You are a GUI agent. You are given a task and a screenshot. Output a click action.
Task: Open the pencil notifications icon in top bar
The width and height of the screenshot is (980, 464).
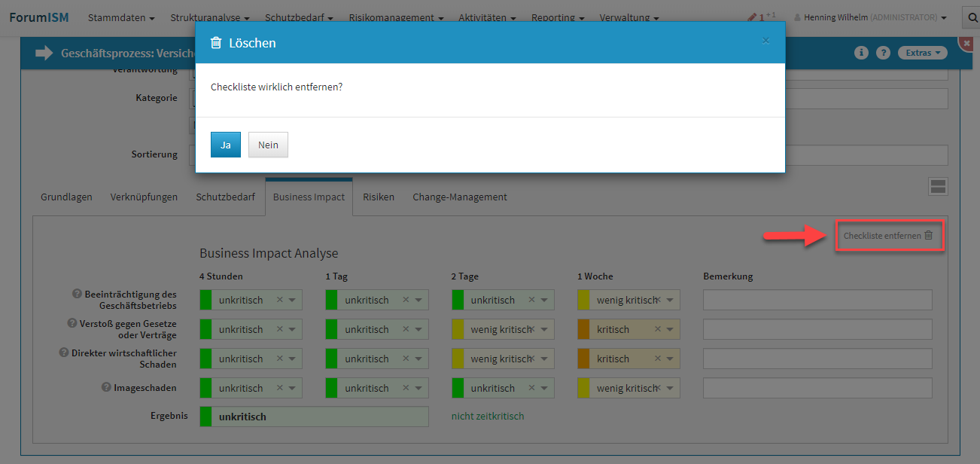point(753,17)
